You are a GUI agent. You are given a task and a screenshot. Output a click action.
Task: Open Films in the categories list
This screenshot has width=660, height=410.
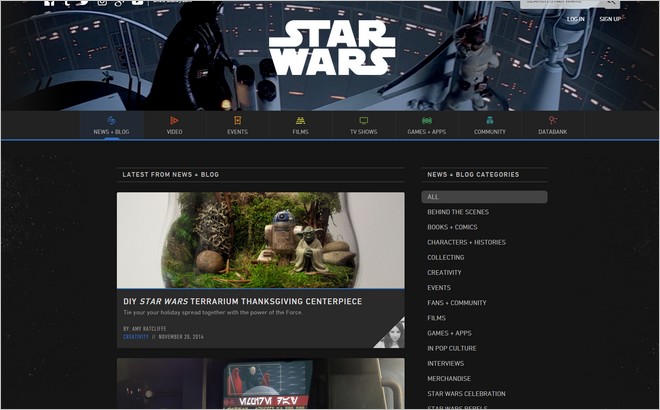pyautogui.click(x=436, y=318)
